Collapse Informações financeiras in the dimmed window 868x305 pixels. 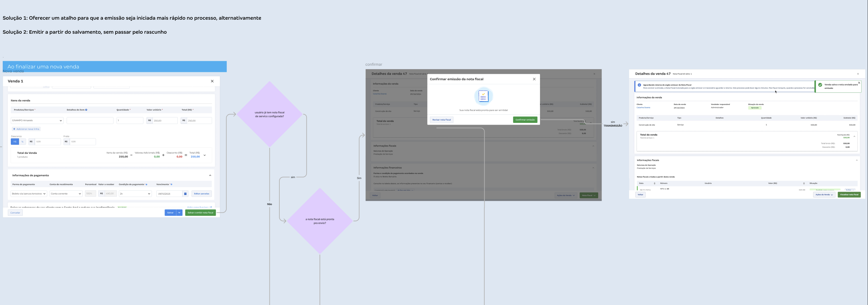point(593,168)
